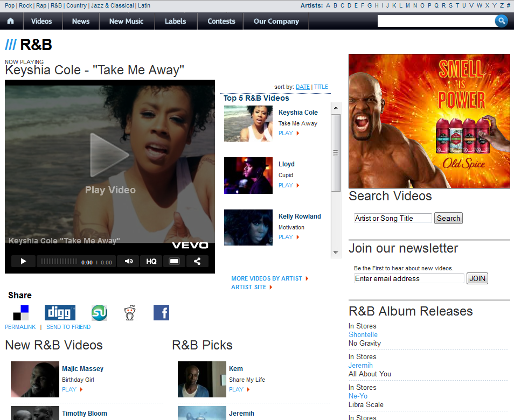
Task: Click SEND TO FRIEND link
Action: pos(68,327)
